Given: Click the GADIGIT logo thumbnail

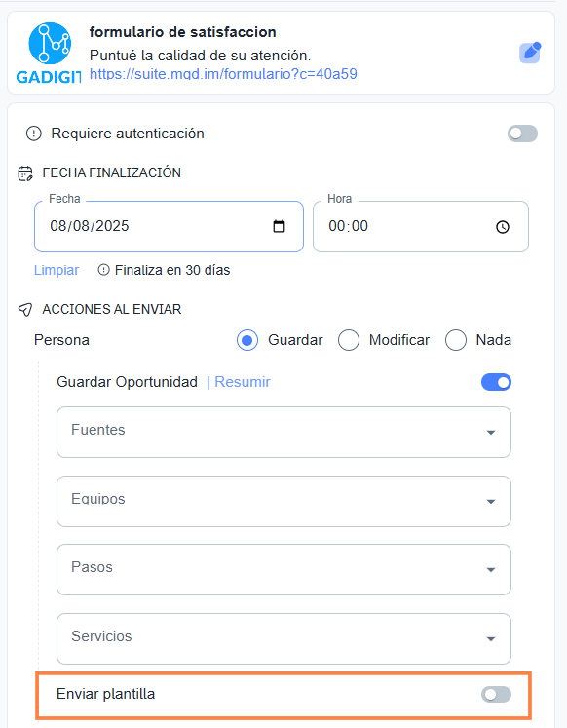Looking at the screenshot, I should coord(49,53).
